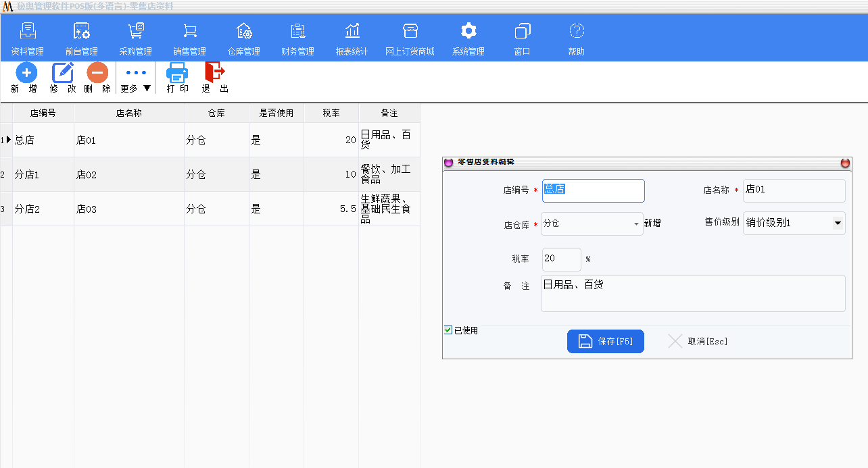Open 资料管理 module icon
Viewport: 868px width, 468px height.
pos(28,31)
